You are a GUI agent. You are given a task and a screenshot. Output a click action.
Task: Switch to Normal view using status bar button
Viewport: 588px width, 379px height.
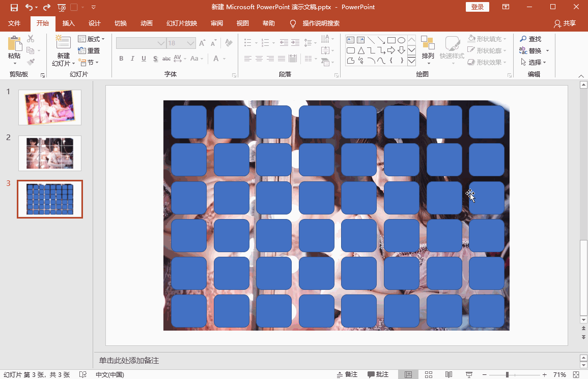pyautogui.click(x=408, y=374)
